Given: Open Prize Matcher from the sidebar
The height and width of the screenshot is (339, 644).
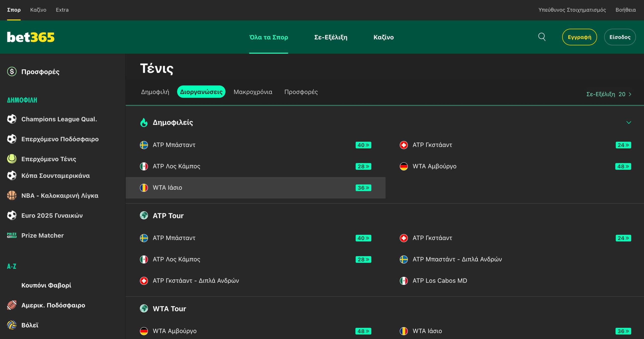Looking at the screenshot, I should tap(43, 235).
